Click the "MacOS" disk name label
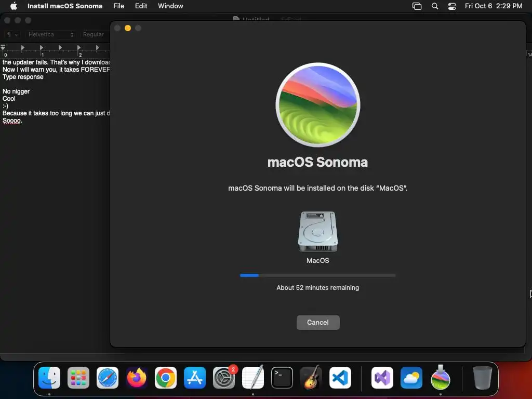This screenshot has height=399, width=532. [317, 261]
